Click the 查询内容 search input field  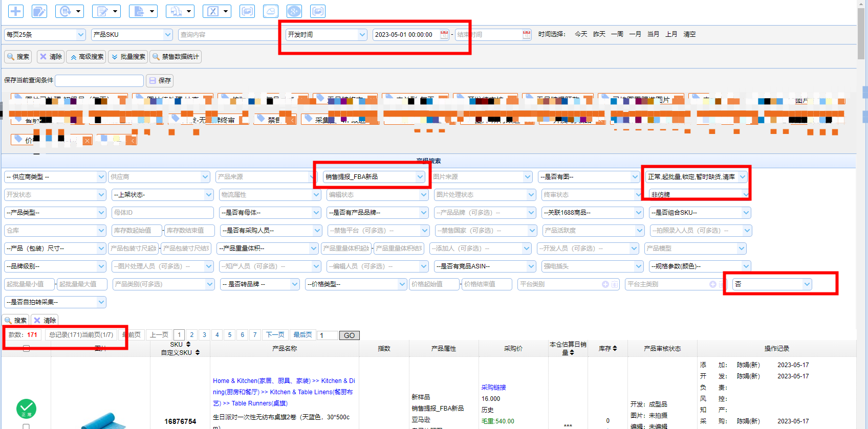click(x=229, y=35)
